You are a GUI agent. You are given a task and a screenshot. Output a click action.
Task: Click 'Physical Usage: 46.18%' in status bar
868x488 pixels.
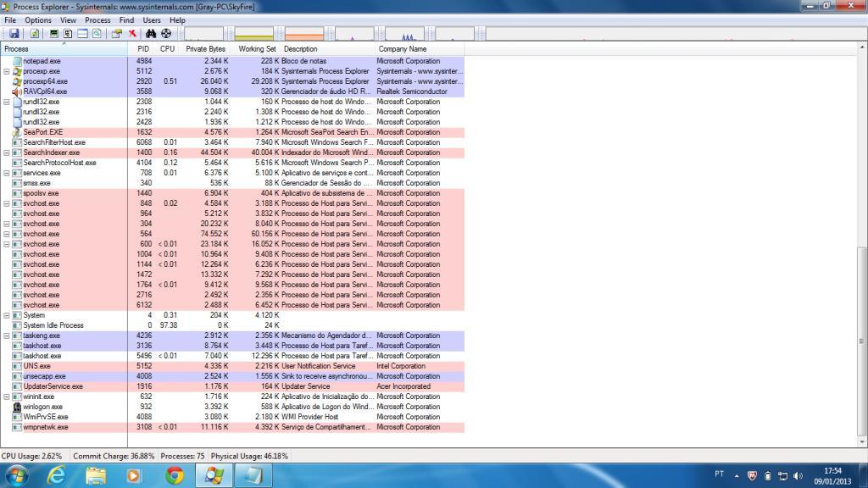[250, 457]
